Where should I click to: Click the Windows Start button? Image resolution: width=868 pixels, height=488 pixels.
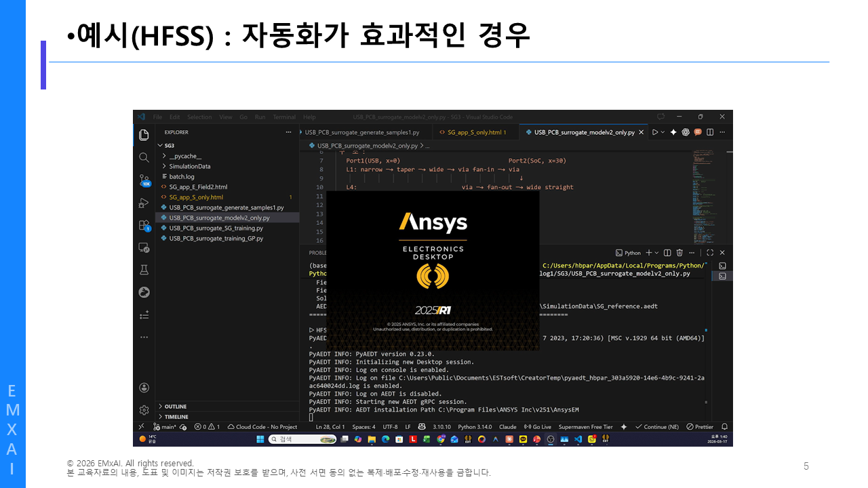260,439
